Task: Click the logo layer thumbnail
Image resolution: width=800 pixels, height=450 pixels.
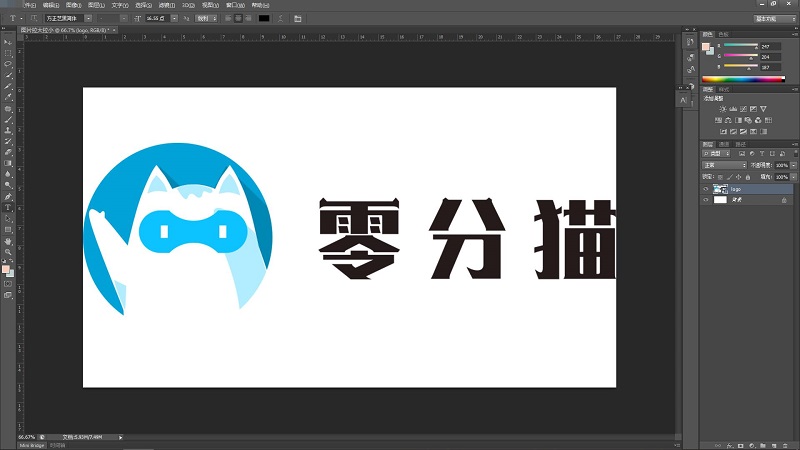Action: point(720,188)
